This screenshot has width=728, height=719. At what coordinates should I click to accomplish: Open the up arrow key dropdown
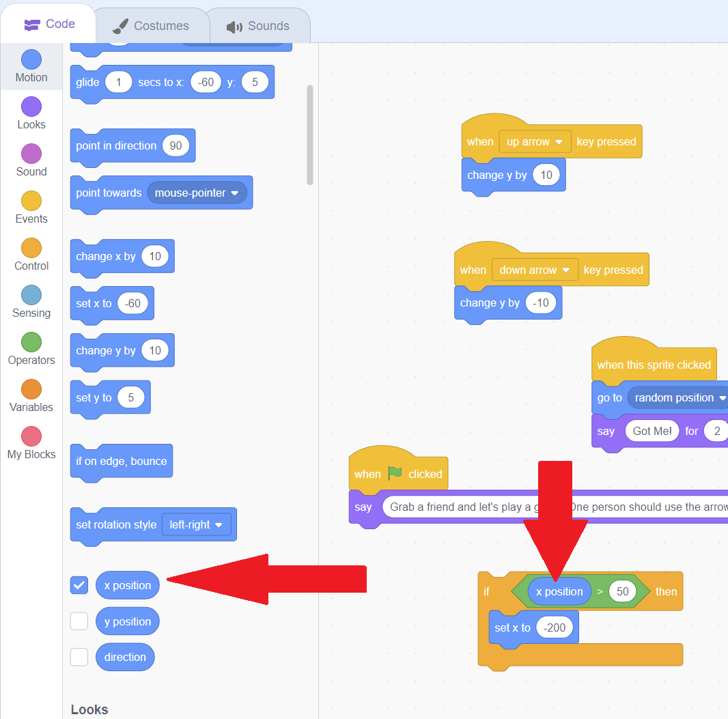(535, 141)
